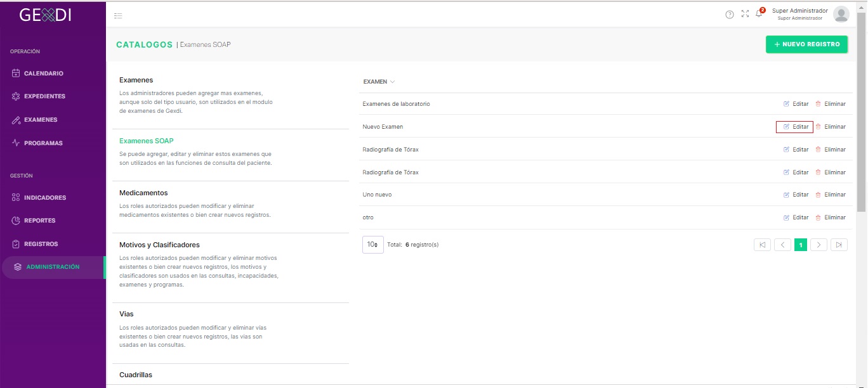Click the GEXDI logo

point(46,15)
